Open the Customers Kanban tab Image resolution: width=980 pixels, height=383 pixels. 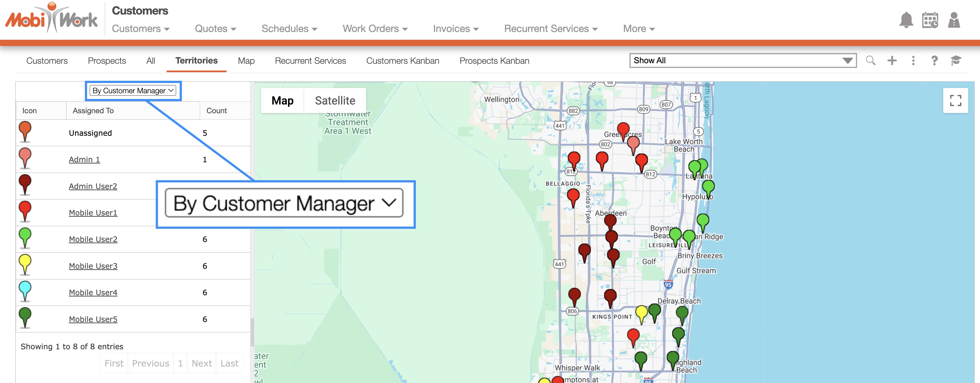pos(402,61)
